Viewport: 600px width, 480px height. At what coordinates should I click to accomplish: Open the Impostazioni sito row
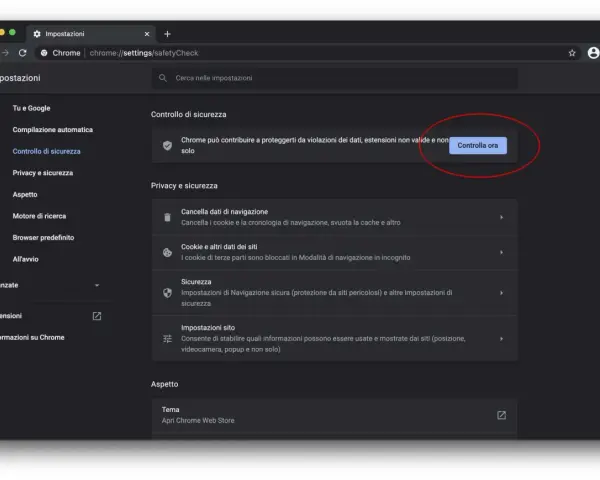coord(335,338)
